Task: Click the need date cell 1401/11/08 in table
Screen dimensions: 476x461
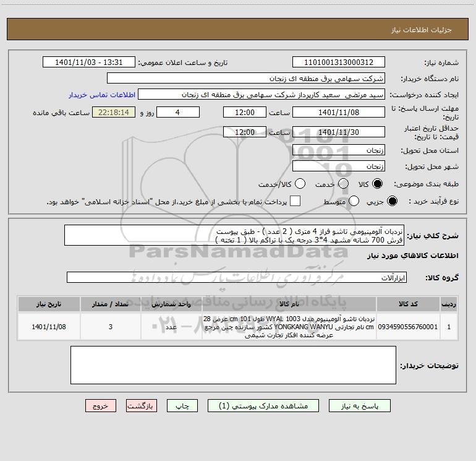Action: coord(49,327)
